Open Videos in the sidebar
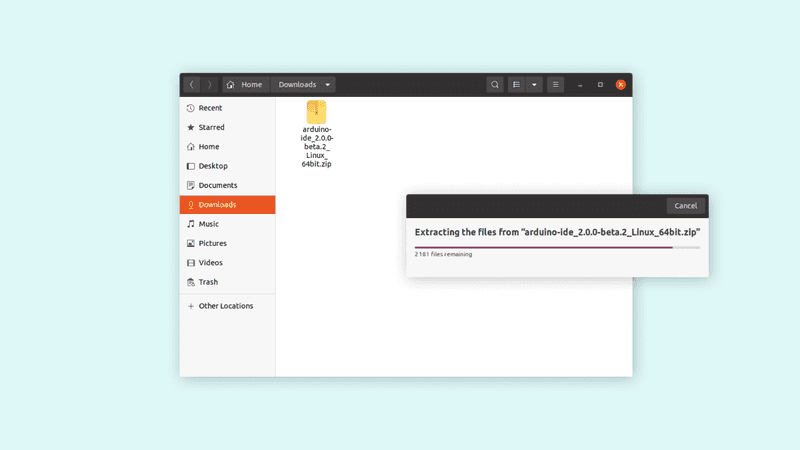This screenshot has height=450, width=800. click(x=228, y=263)
